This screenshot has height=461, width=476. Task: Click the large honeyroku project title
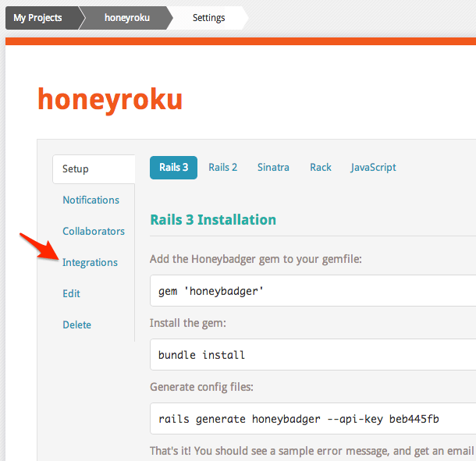pos(110,99)
